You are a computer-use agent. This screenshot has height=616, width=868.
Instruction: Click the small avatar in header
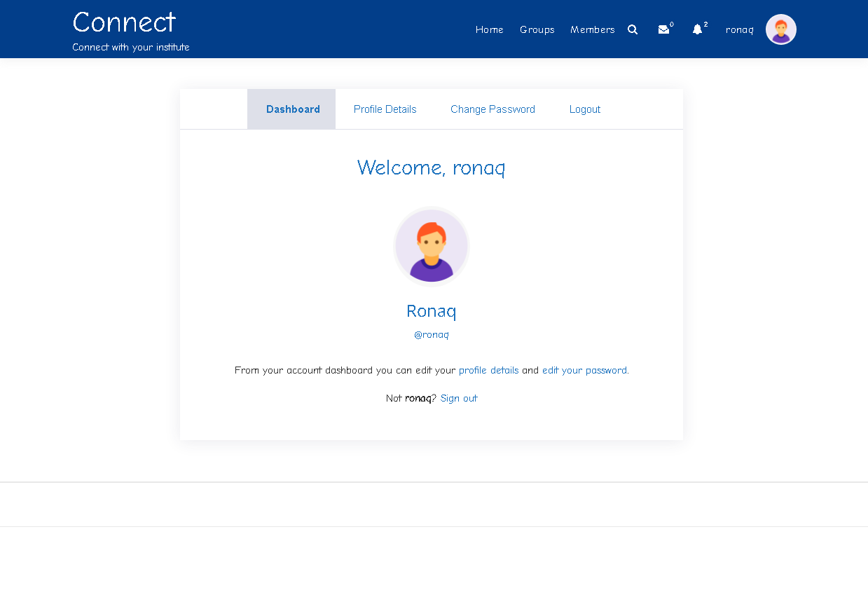780,29
